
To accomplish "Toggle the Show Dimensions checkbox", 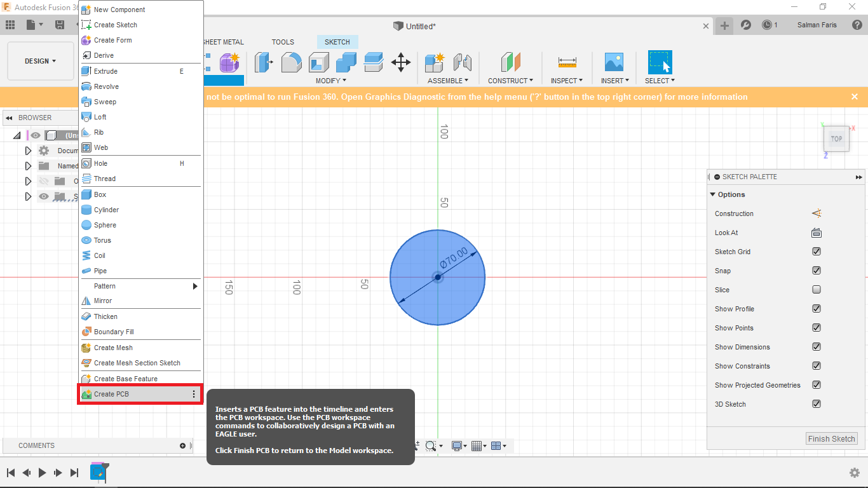I will coord(817,347).
